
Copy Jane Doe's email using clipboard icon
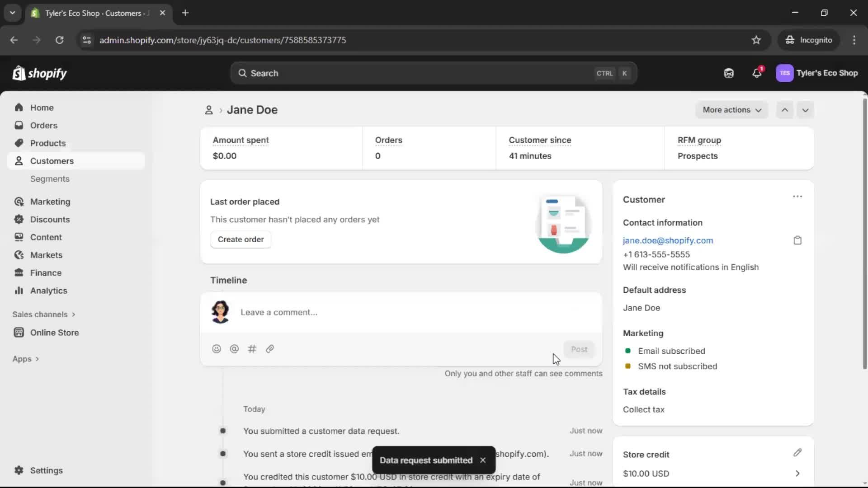pos(797,240)
